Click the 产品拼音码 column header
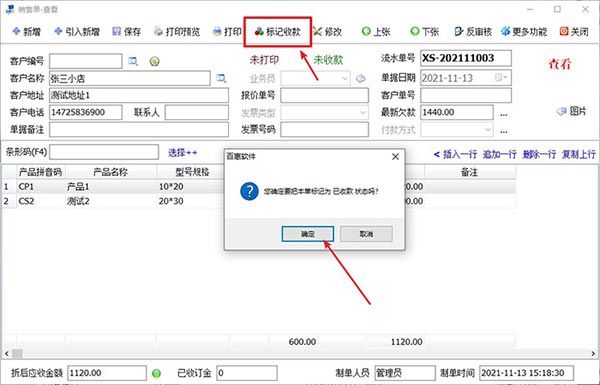The height and width of the screenshot is (385, 600). (41, 172)
